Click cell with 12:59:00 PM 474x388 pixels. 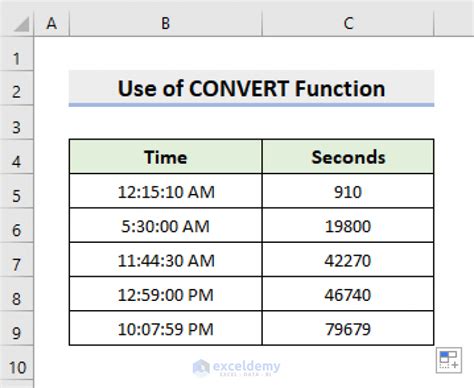(x=166, y=294)
